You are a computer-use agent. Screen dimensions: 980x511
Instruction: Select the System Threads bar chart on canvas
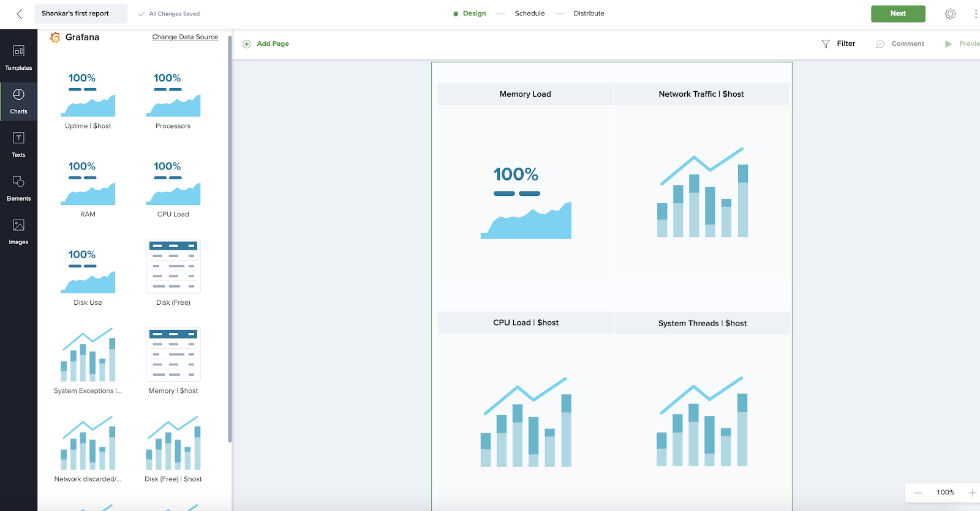702,422
